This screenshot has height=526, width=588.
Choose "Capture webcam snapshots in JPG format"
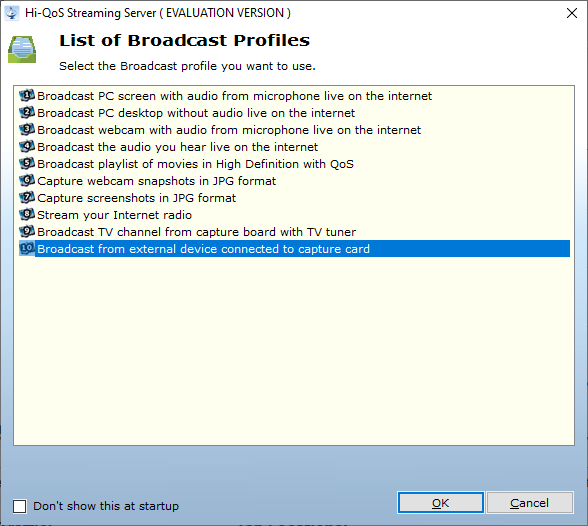(156, 181)
